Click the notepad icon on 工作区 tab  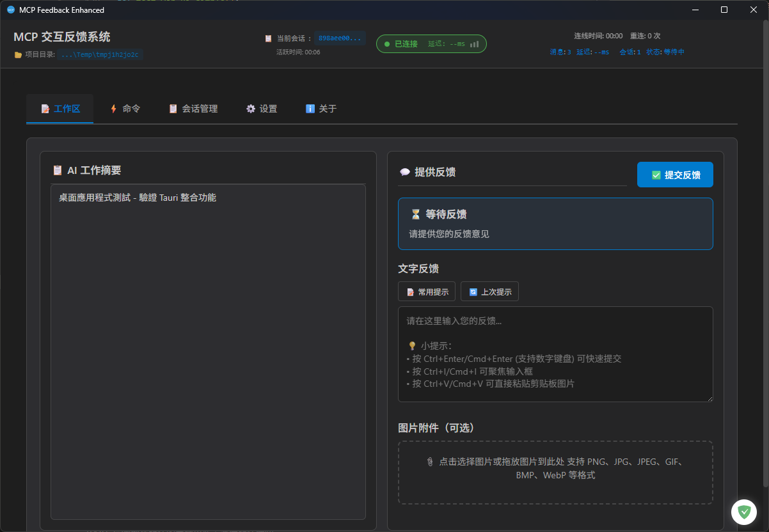coord(45,109)
